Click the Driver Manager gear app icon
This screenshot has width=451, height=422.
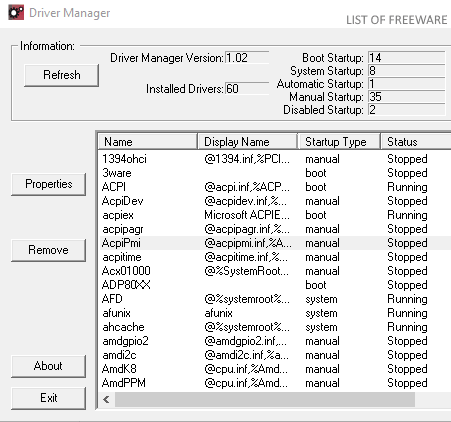coord(16,13)
